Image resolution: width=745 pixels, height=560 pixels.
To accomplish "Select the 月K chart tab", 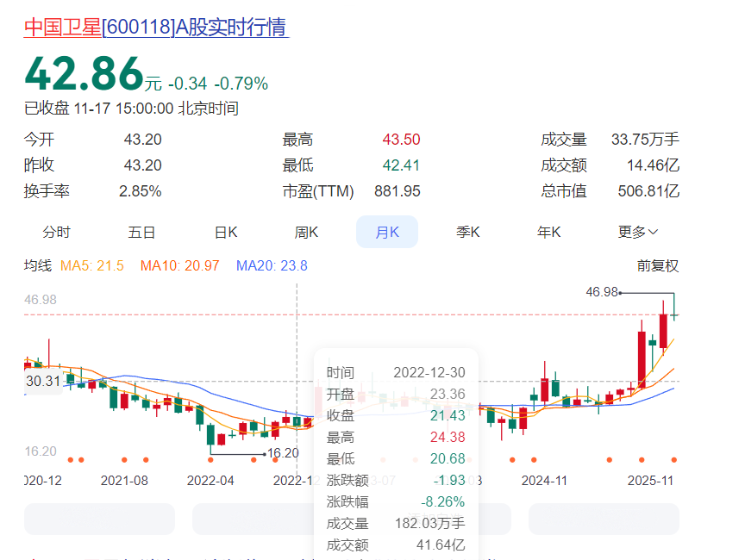I will [387, 232].
